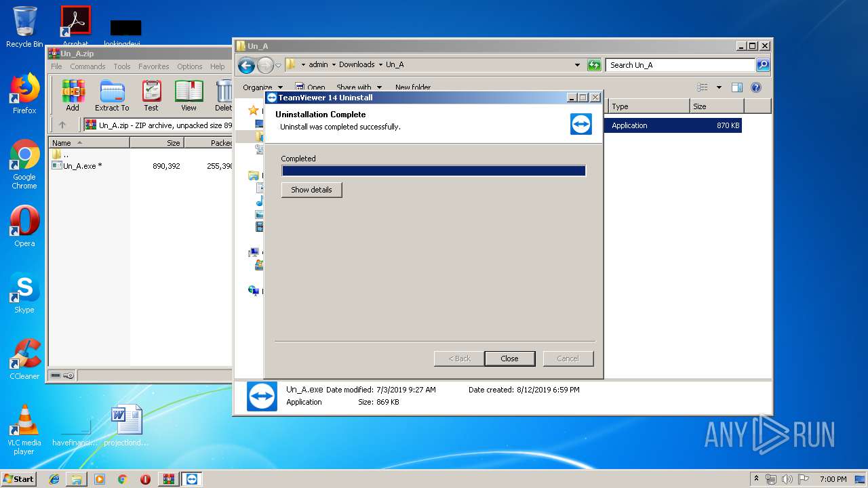868x488 pixels.
Task: Click the Windows Explorer taskbar icon
Action: (77, 479)
